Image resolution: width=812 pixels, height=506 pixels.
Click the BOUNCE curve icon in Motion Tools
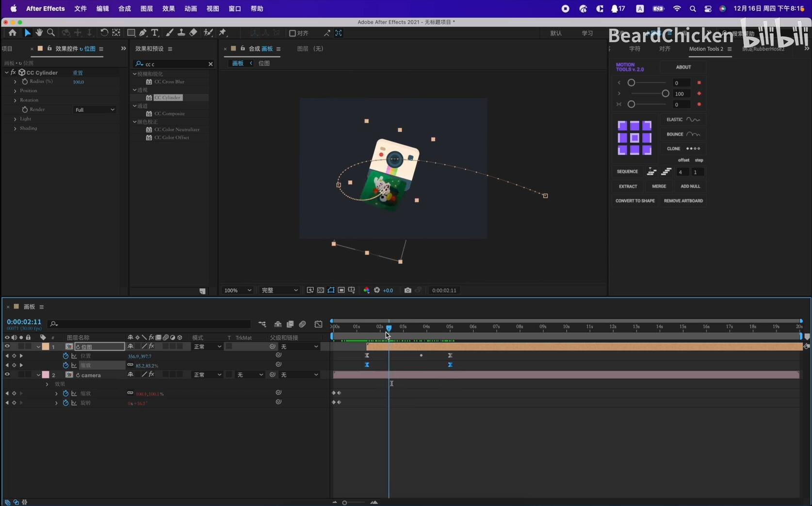(x=693, y=134)
